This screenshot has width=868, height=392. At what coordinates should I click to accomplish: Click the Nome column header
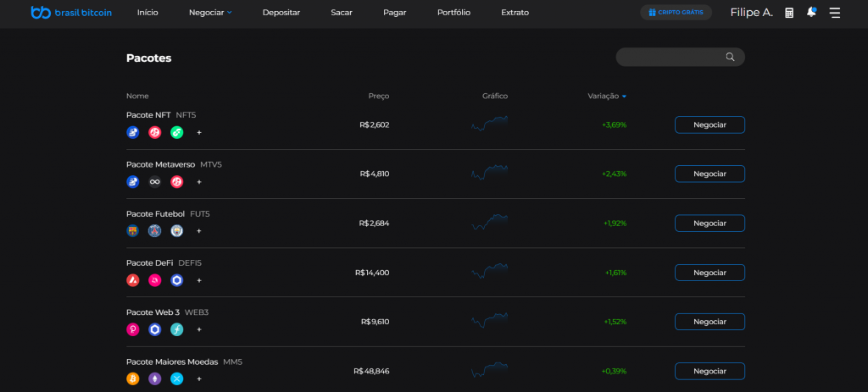[x=137, y=97]
